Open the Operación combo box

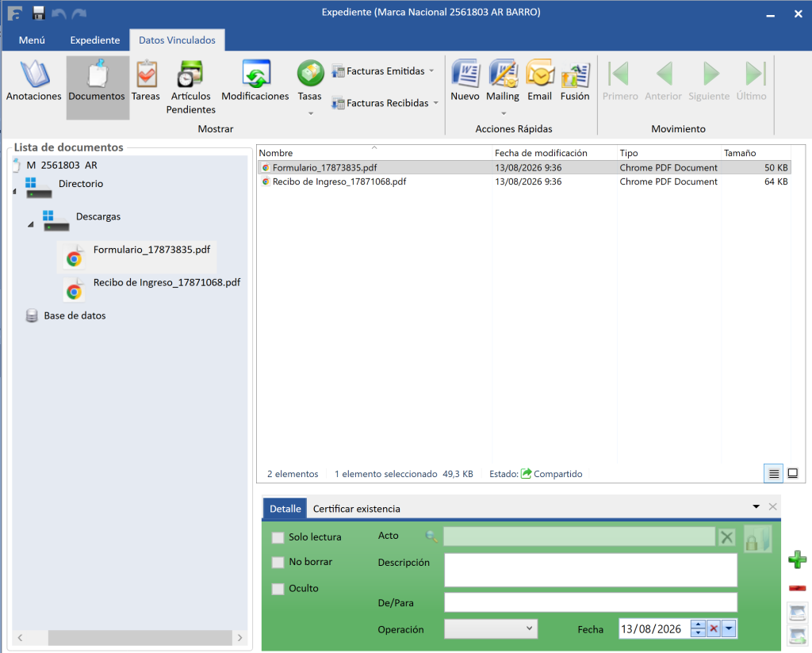(491, 628)
